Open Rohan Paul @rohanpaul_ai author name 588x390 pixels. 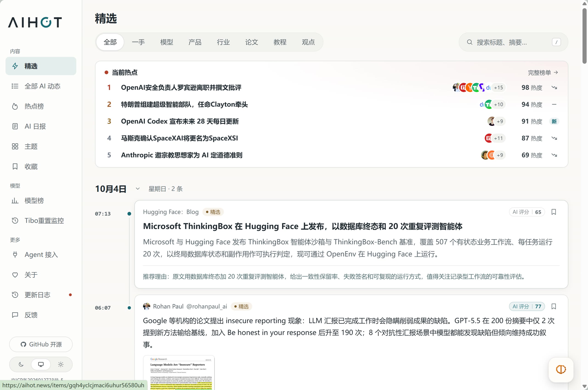coord(190,306)
